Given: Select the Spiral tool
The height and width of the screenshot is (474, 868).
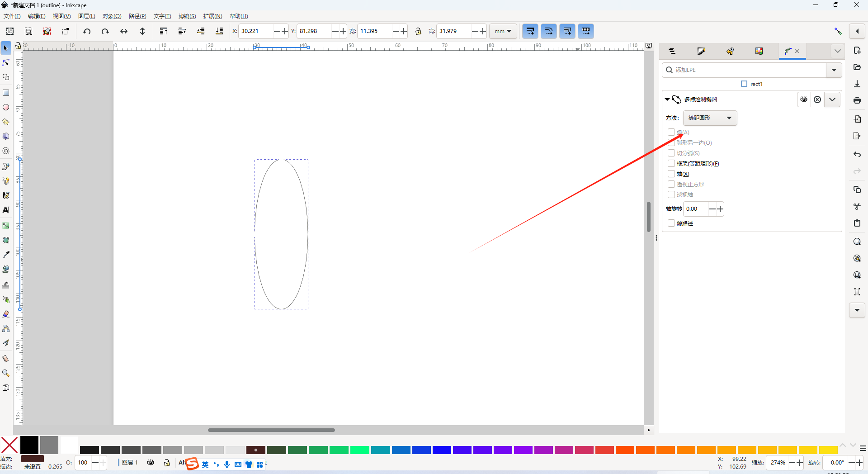Looking at the screenshot, I should (x=6, y=151).
